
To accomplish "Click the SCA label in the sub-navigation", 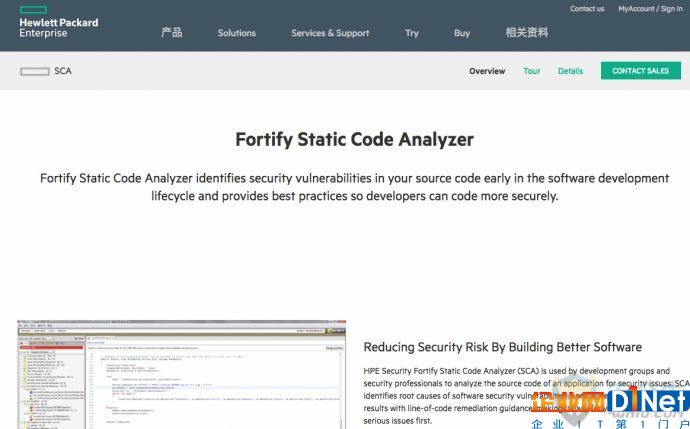I will pos(63,71).
